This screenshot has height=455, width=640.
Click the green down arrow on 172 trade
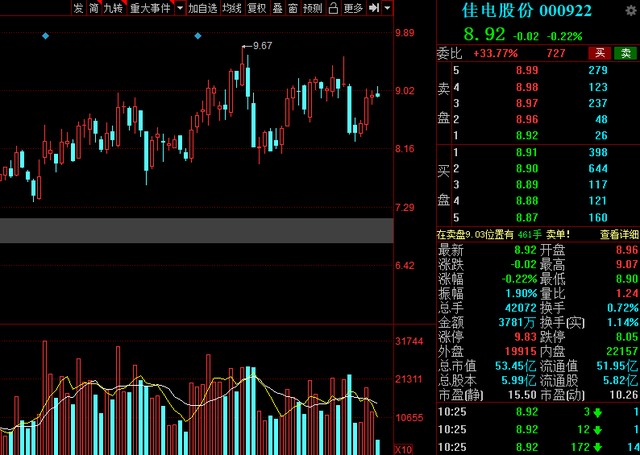(598, 447)
